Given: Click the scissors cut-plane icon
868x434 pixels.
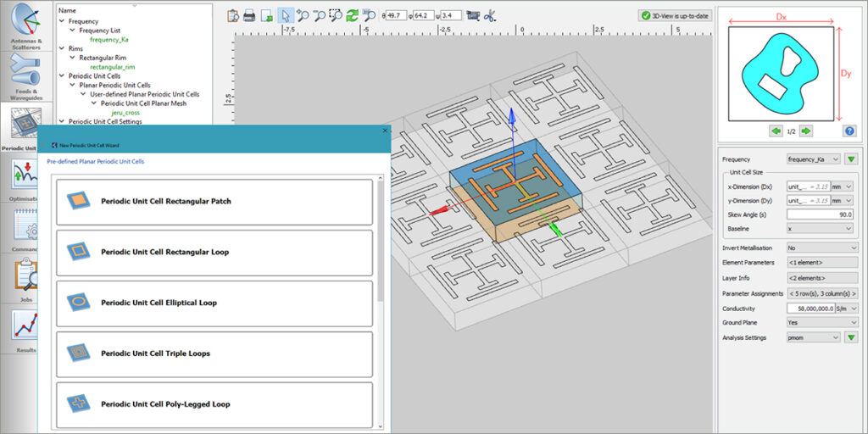Looking at the screenshot, I should [x=489, y=15].
